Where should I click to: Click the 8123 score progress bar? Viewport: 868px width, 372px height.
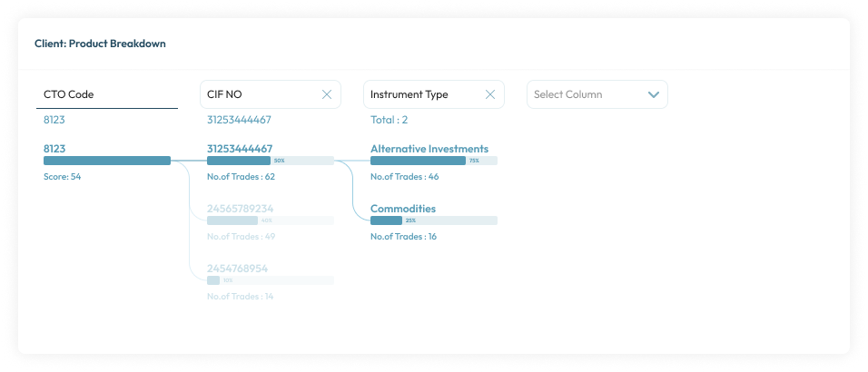(107, 161)
